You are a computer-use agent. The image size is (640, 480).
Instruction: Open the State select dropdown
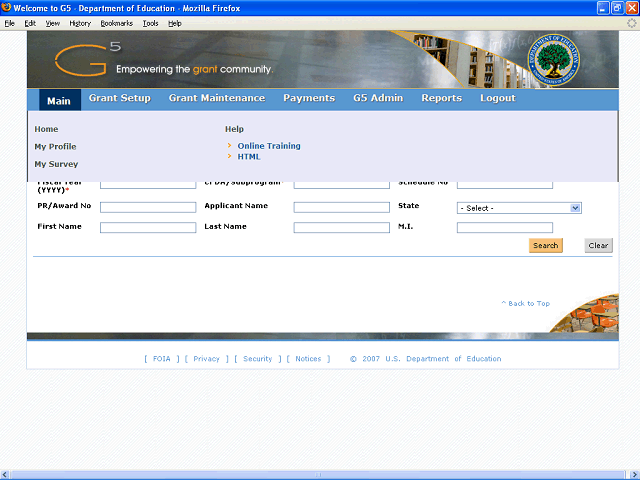click(519, 208)
